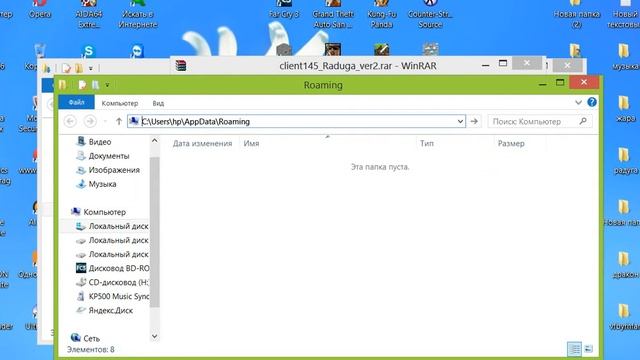Screen dimensions: 640x360
Task: Open жара desktop folder
Action: point(624,109)
